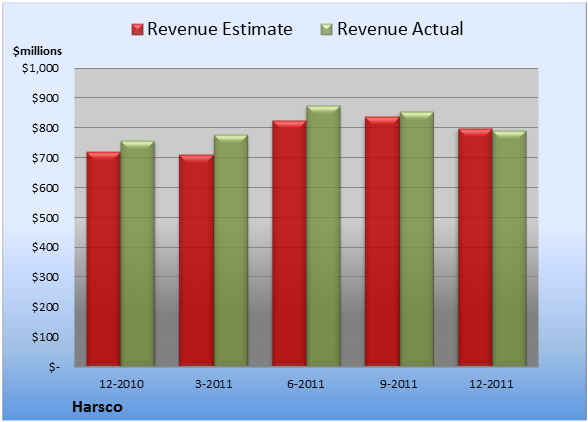Select the 3-2011 Revenue Actual green bar
The image size is (588, 422).
[230, 250]
